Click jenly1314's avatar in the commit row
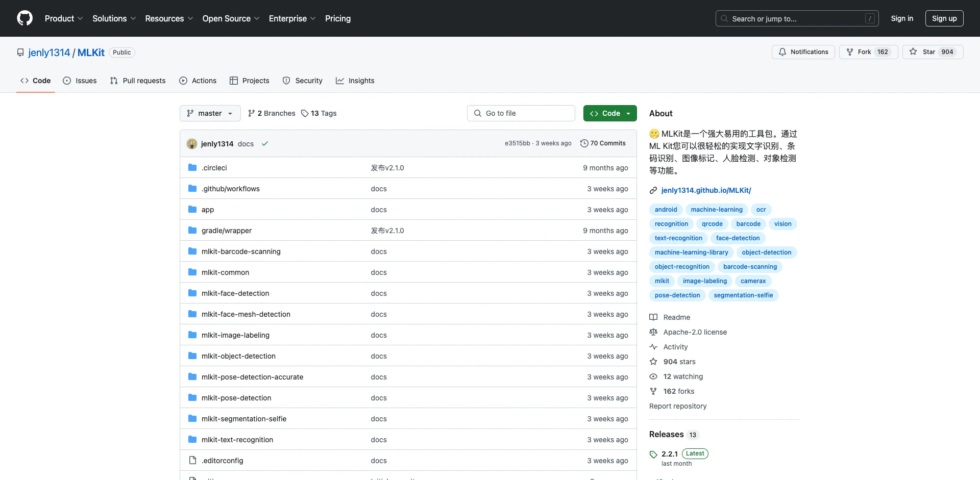This screenshot has width=980, height=480. [x=192, y=144]
